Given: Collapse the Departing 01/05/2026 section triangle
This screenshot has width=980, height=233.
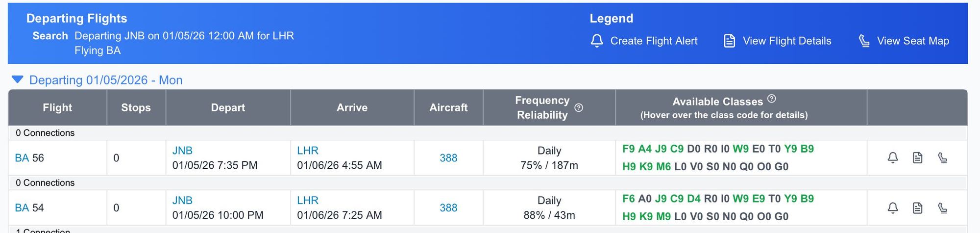Looking at the screenshot, I should [x=18, y=79].
